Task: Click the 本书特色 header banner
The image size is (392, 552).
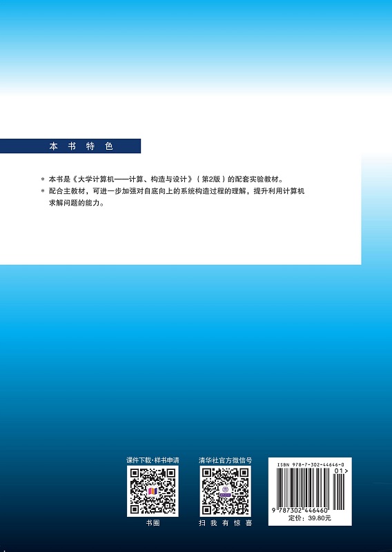Action: pos(70,146)
